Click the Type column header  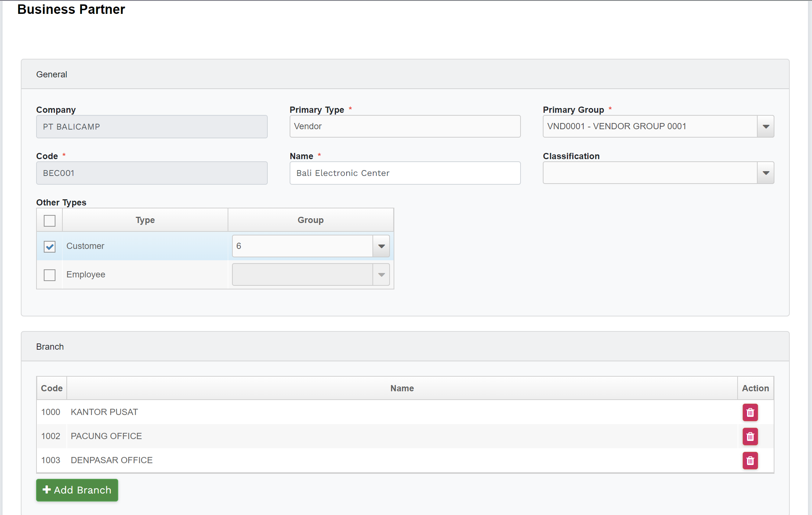[x=145, y=220]
